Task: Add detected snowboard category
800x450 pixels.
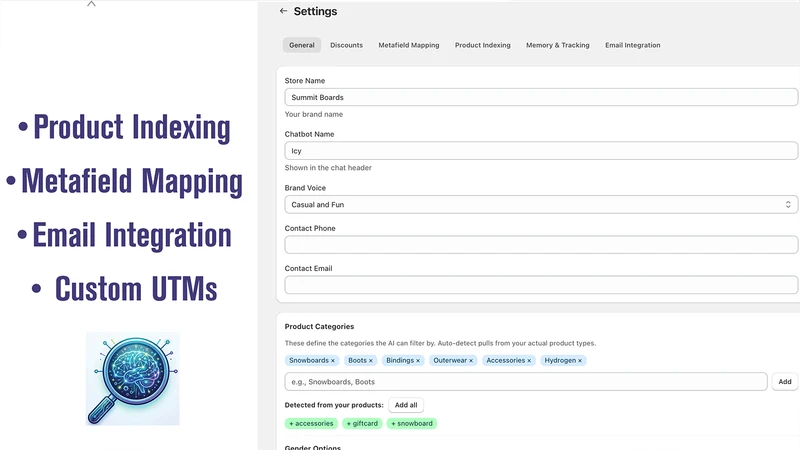Action: (412, 423)
